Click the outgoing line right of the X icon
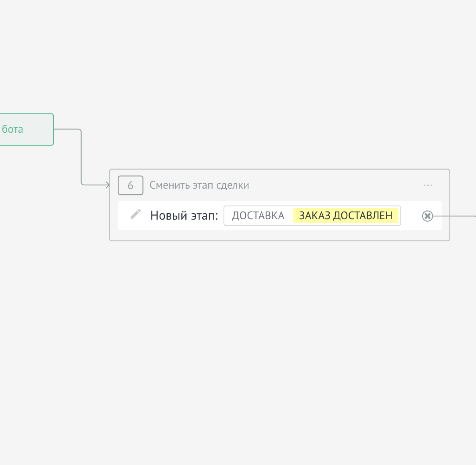 coord(454,216)
